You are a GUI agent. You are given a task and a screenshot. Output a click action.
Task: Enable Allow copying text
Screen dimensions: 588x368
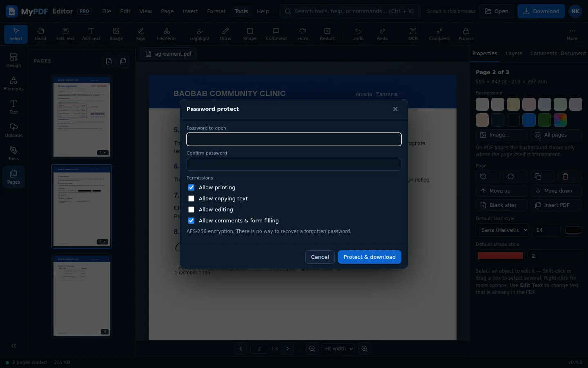[191, 199]
